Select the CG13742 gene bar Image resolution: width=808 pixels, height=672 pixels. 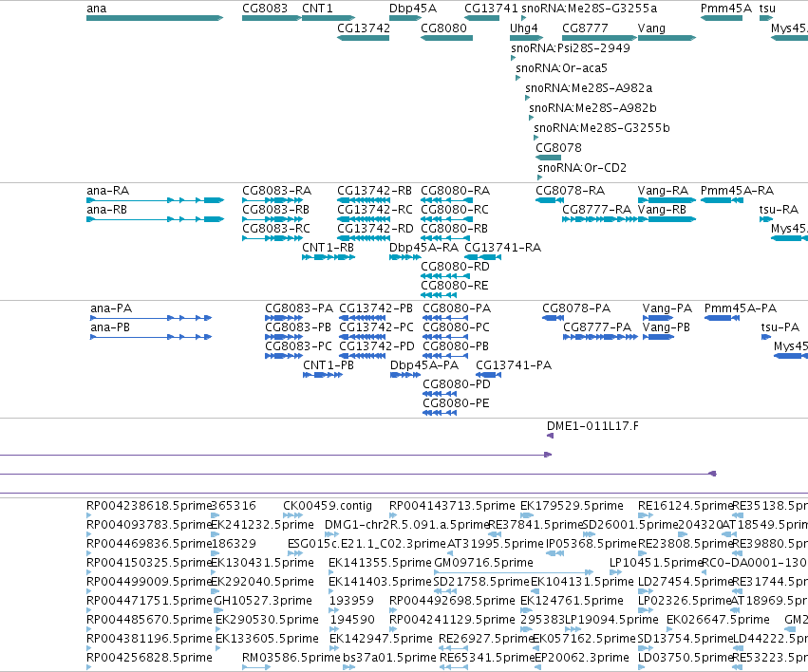pos(364,38)
